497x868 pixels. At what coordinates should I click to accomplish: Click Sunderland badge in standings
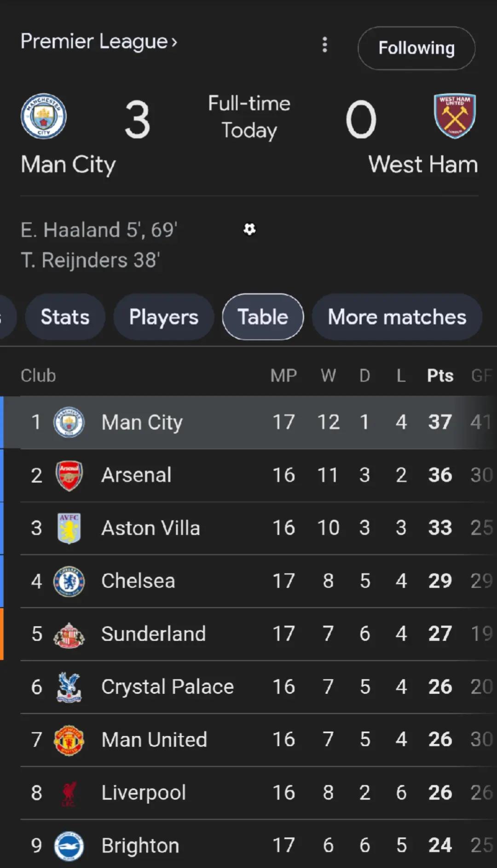69,634
